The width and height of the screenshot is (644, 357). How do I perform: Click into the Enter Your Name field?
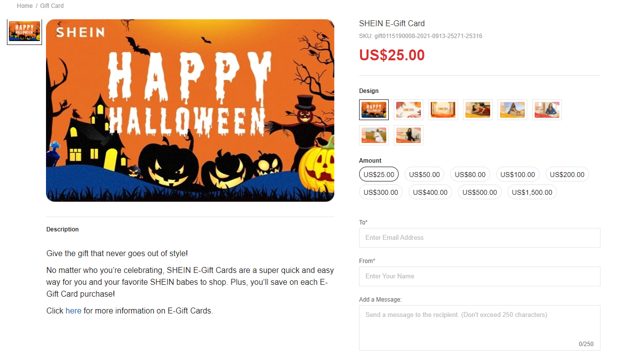(x=480, y=276)
